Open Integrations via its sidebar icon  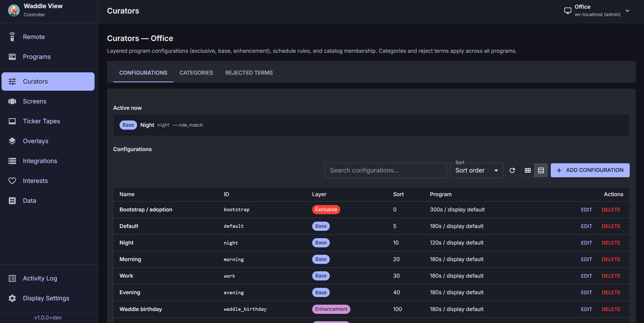pos(12,161)
